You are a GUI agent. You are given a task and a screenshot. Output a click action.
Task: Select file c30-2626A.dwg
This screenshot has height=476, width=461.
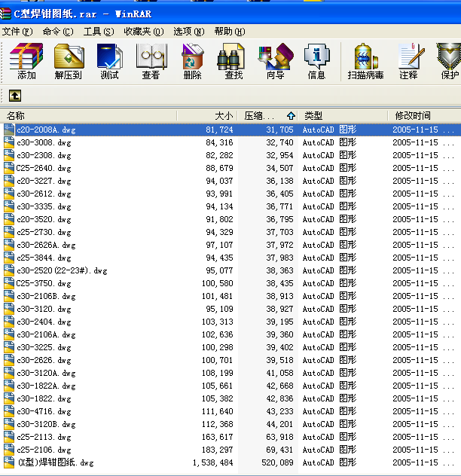46,245
